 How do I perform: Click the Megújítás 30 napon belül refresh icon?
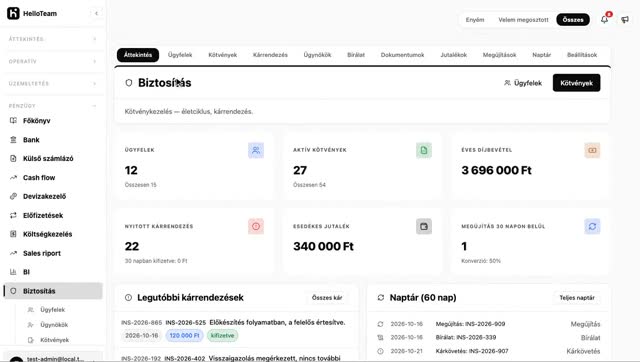point(592,226)
